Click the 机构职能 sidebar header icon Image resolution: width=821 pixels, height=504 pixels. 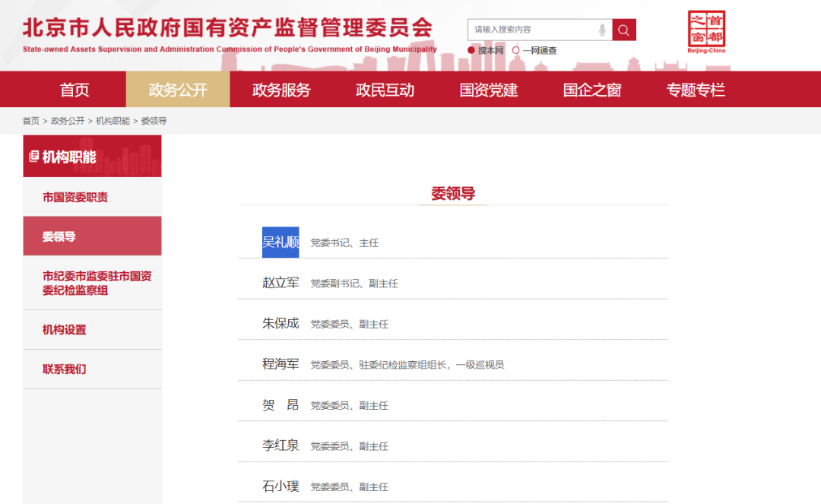33,157
